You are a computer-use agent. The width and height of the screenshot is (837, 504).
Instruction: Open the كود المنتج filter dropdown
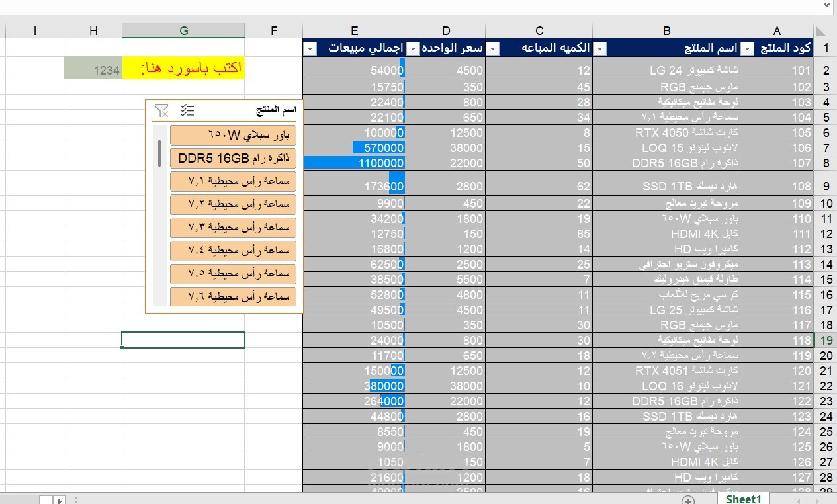pos(748,48)
